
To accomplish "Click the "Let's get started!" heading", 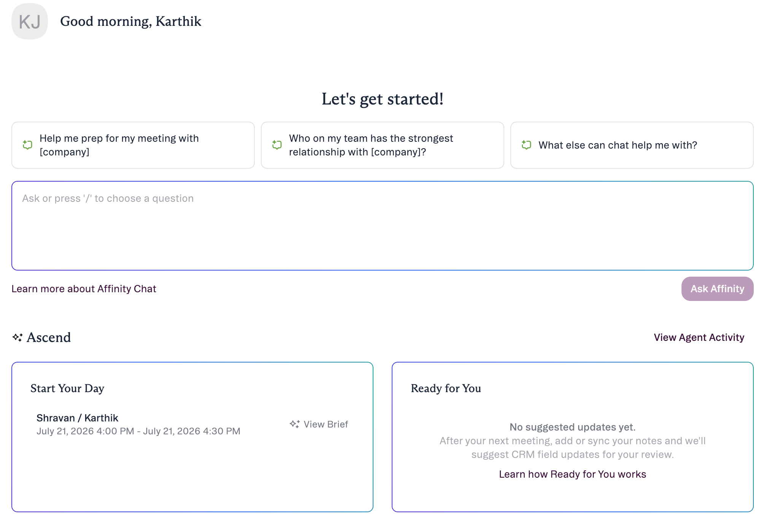I will click(x=383, y=99).
